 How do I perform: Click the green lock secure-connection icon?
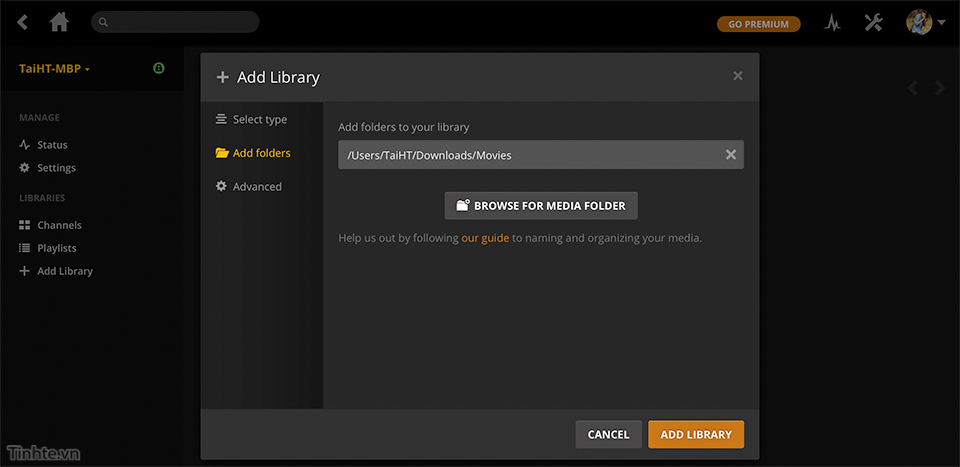tap(158, 69)
